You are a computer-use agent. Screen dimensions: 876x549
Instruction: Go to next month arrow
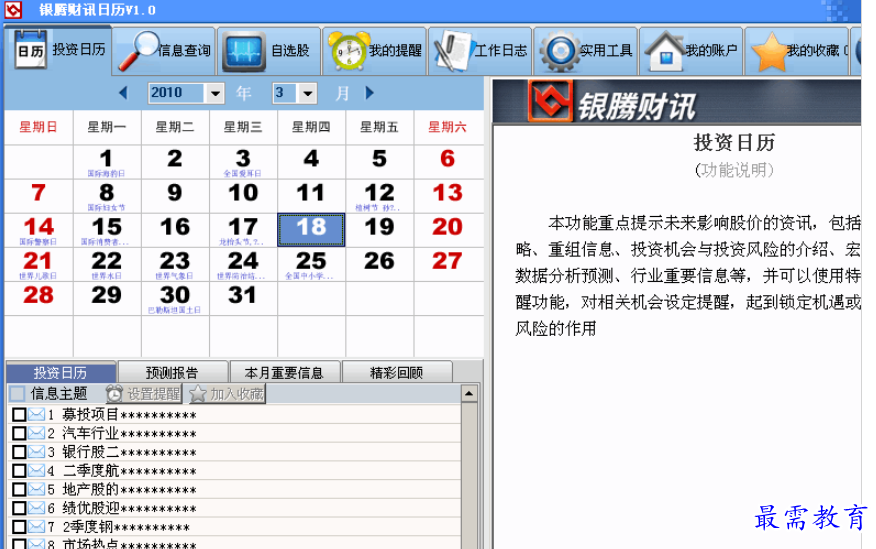click(x=369, y=93)
